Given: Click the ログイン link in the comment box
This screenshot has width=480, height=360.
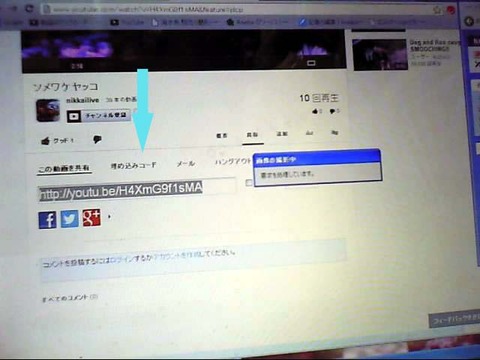Looking at the screenshot, I should (x=121, y=258).
